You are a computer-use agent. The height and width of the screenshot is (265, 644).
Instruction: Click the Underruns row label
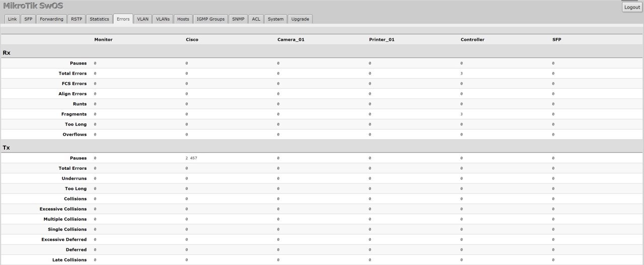pyautogui.click(x=74, y=178)
